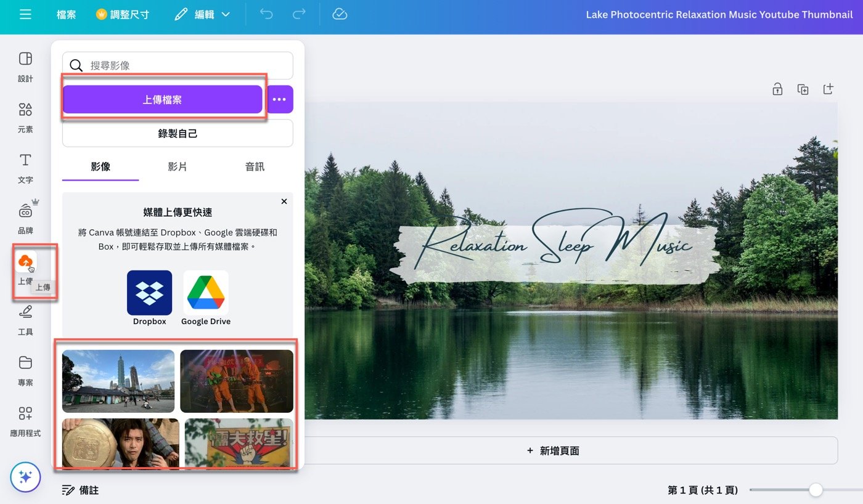
Task: Open the 檔案 menu
Action: coord(67,14)
